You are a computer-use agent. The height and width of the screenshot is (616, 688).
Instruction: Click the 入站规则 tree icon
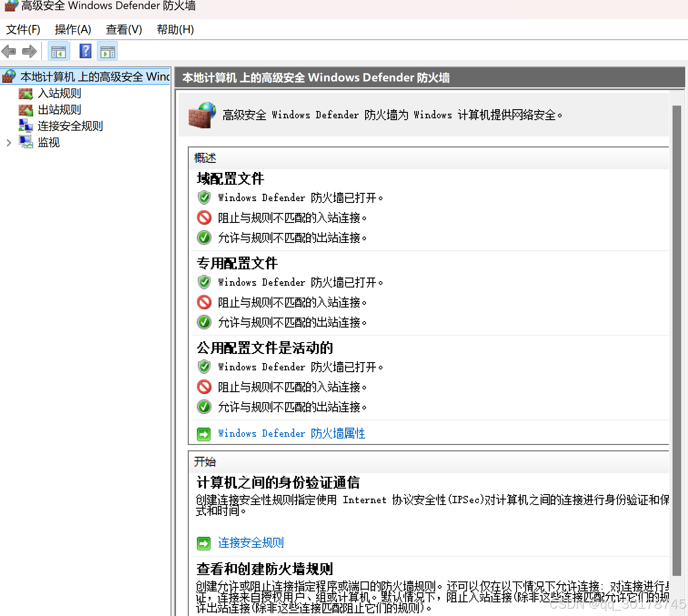coord(26,94)
